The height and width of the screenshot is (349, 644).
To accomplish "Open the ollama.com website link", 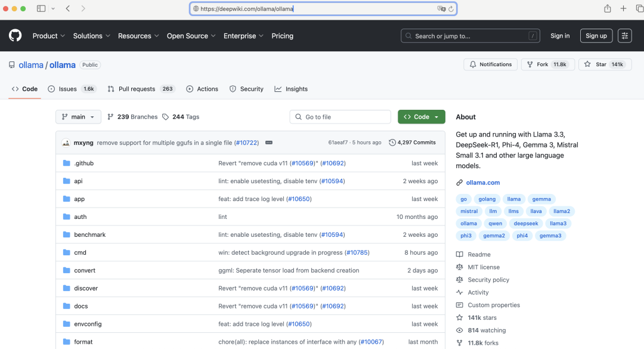I will pos(483,183).
